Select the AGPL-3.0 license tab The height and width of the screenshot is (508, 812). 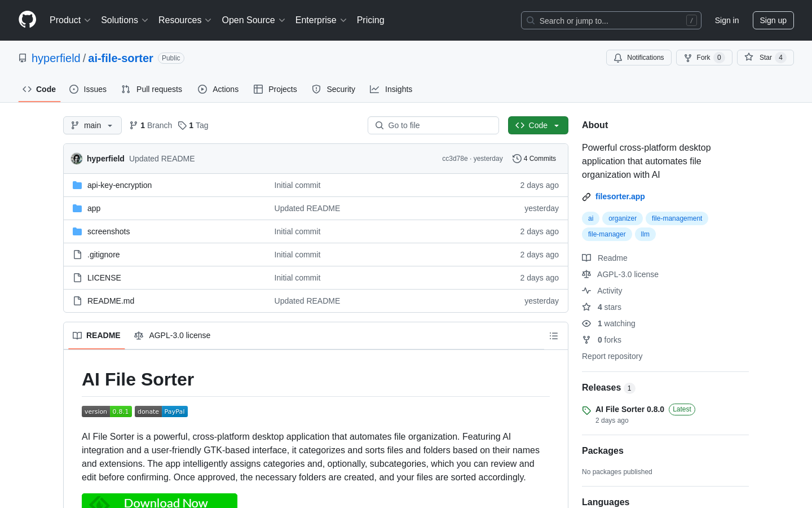[x=172, y=335]
